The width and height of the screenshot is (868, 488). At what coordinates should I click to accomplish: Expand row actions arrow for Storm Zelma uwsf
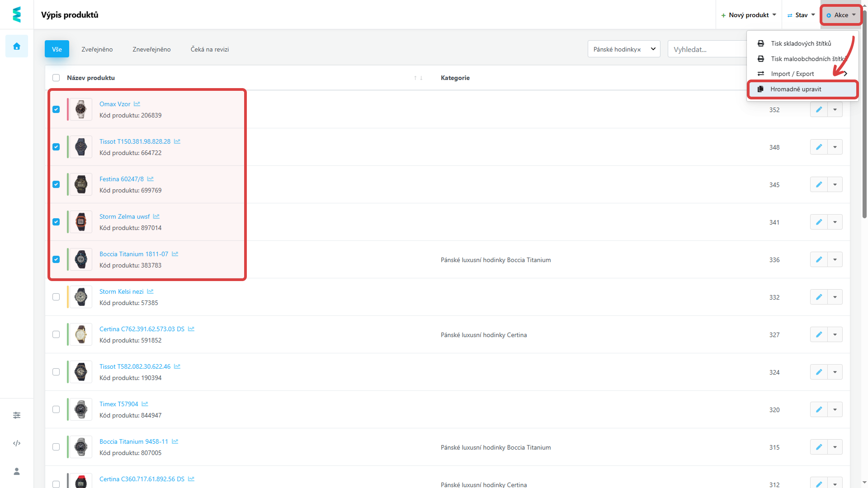(x=835, y=222)
